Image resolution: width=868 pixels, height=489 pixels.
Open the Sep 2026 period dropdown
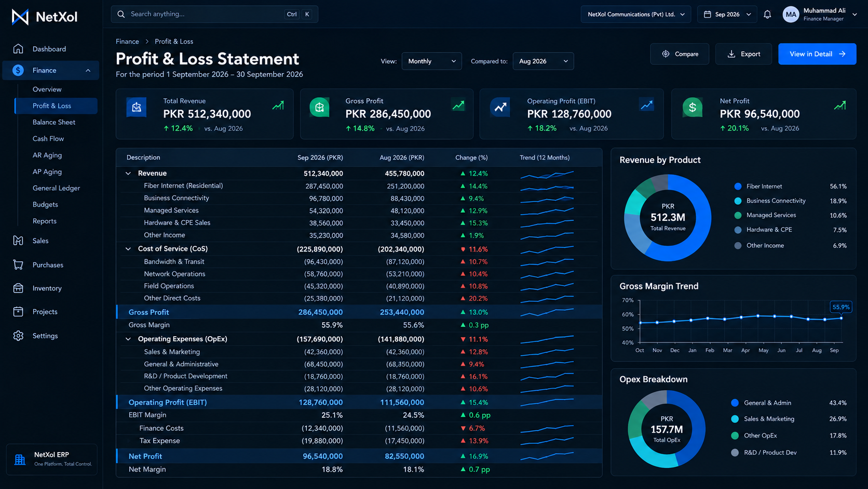tap(727, 15)
